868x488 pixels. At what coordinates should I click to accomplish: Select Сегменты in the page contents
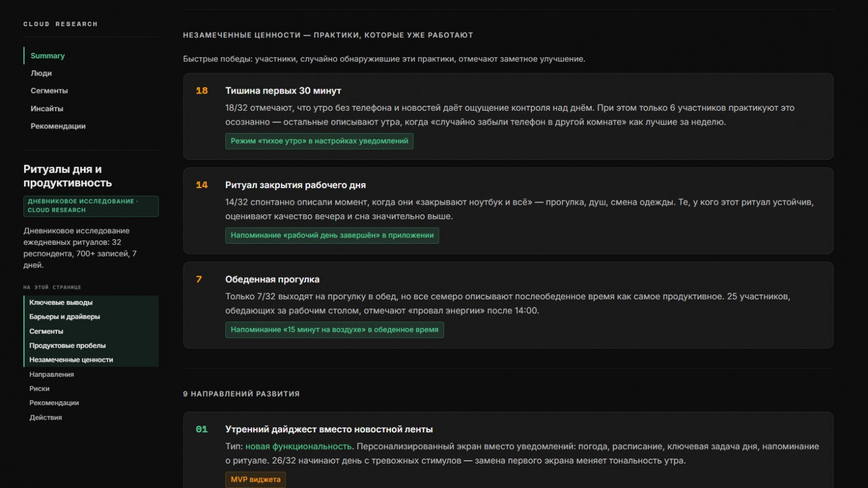pos(46,331)
